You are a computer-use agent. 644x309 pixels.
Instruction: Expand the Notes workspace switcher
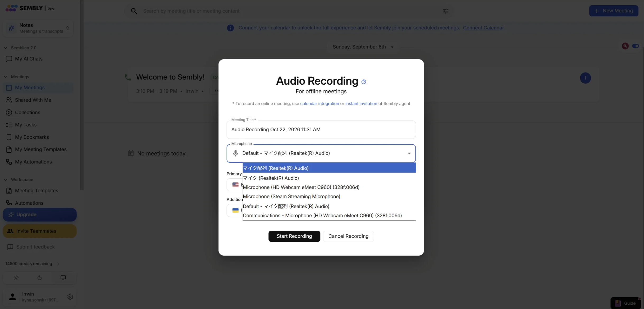[38, 28]
